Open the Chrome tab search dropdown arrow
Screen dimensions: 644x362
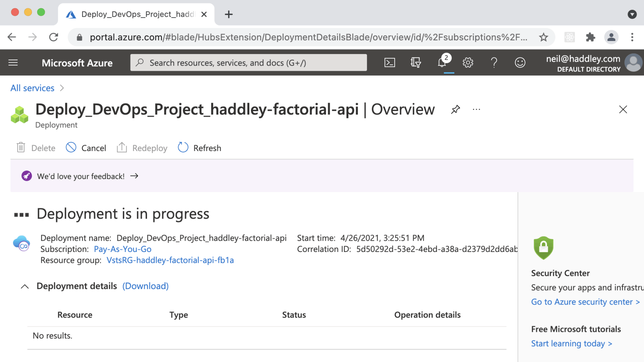pos(632,14)
